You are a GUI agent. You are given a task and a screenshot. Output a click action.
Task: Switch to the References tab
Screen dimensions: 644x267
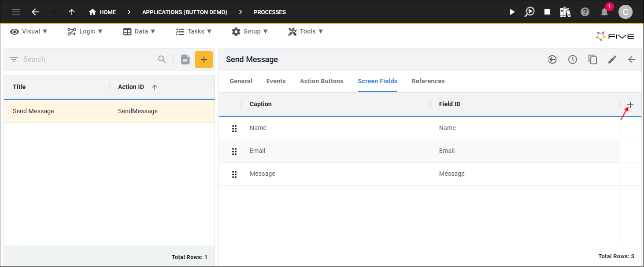coord(428,81)
